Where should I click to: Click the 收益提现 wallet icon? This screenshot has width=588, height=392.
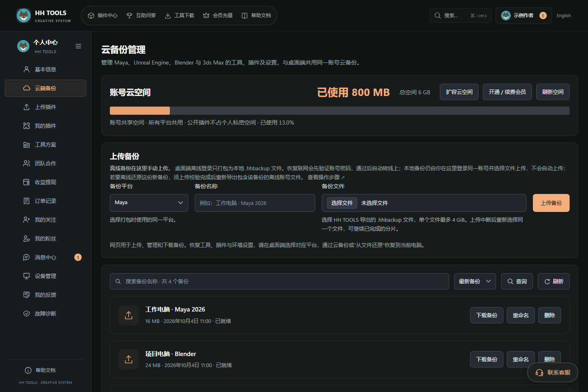[27, 182]
